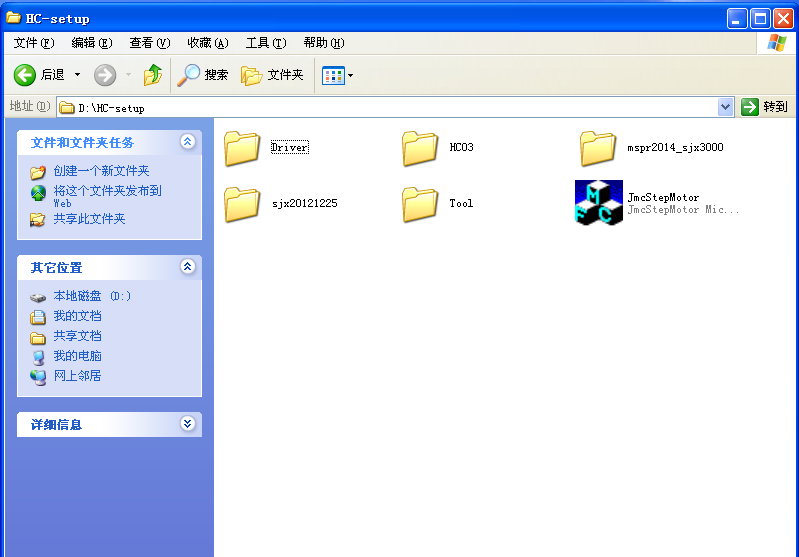Collapse the 文件和文件夹任务 panel
799x557 pixels.
pyautogui.click(x=187, y=142)
